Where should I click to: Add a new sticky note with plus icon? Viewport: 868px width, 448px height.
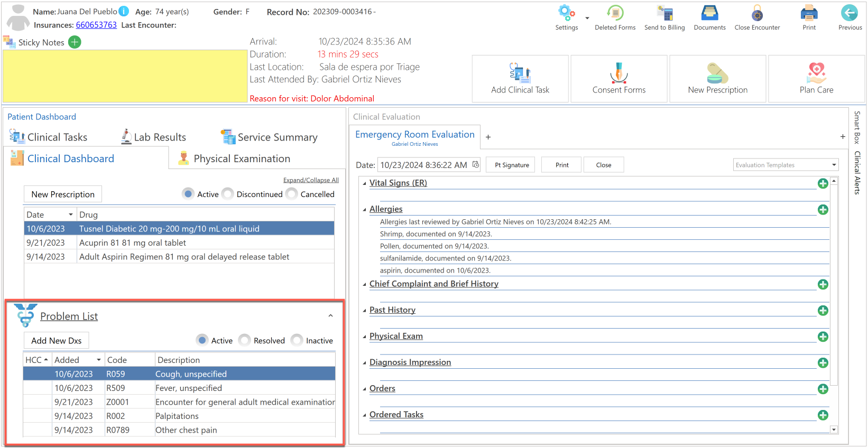[x=75, y=42]
